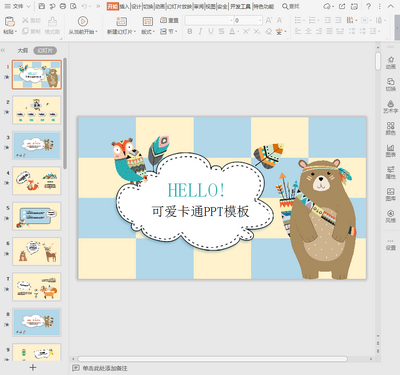Toggle center text alignment

click(x=308, y=31)
